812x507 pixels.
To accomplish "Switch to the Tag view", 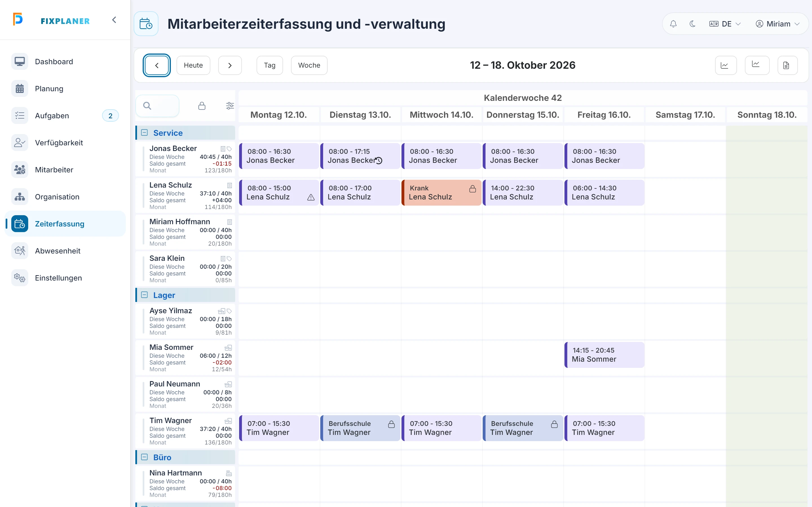I will tap(270, 65).
